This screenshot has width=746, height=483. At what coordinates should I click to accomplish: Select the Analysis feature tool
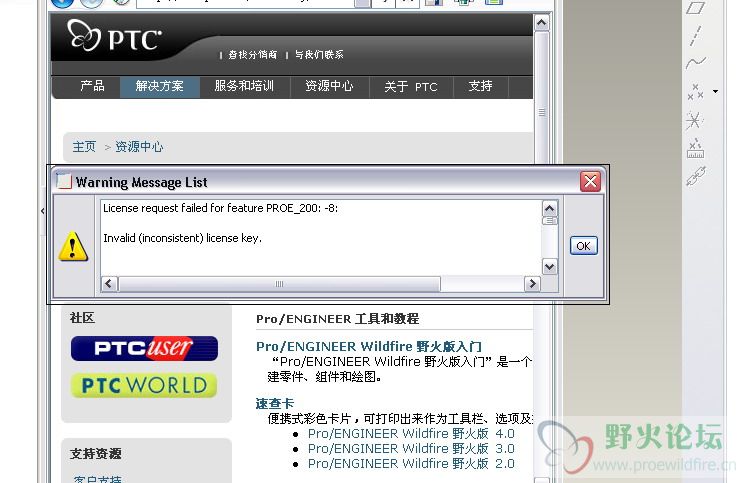click(x=696, y=148)
